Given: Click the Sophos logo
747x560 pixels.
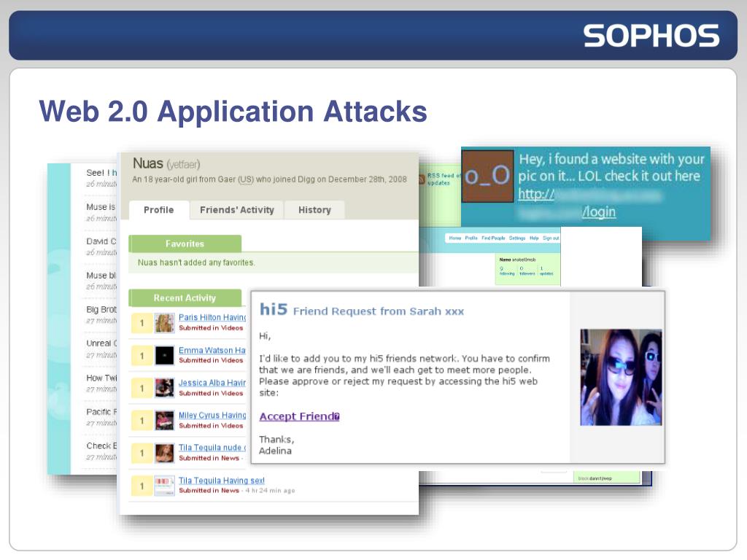Looking at the screenshot, I should point(651,36).
